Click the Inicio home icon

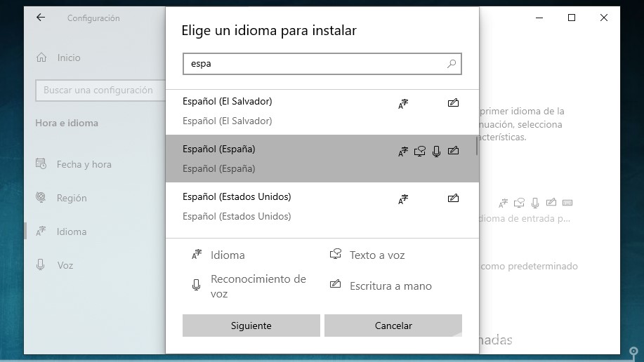[41, 58]
